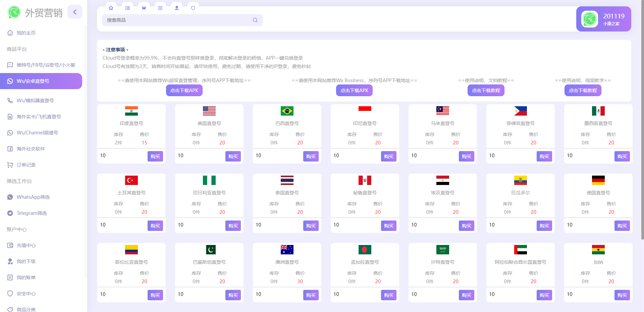Click the shield security icon in the top toolbar

coord(193,8)
